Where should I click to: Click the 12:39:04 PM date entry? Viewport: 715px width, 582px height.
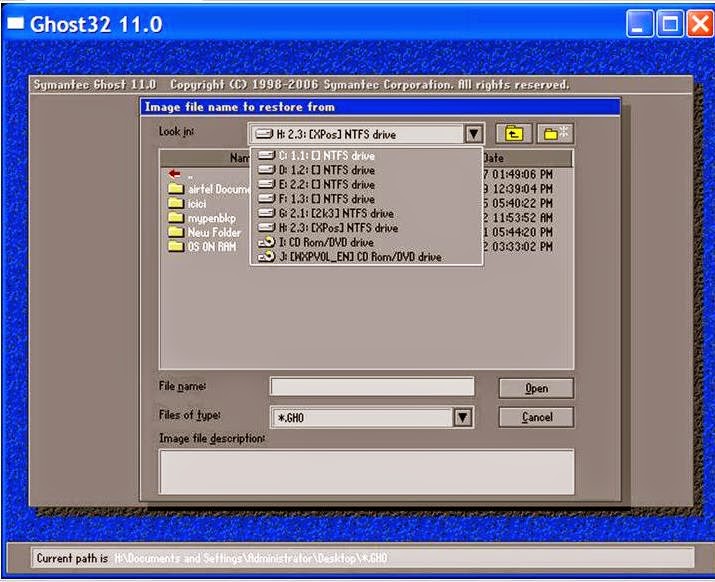pyautogui.click(x=522, y=189)
